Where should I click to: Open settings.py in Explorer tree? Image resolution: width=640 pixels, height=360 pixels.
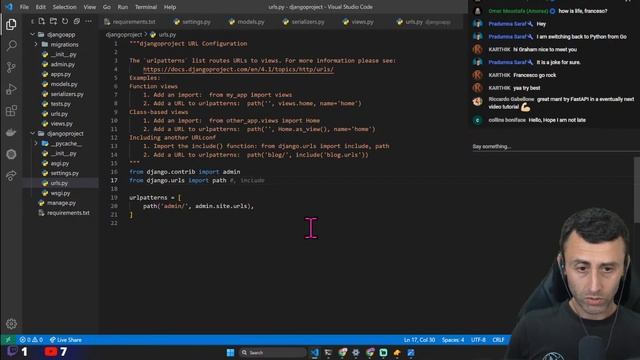click(64, 173)
